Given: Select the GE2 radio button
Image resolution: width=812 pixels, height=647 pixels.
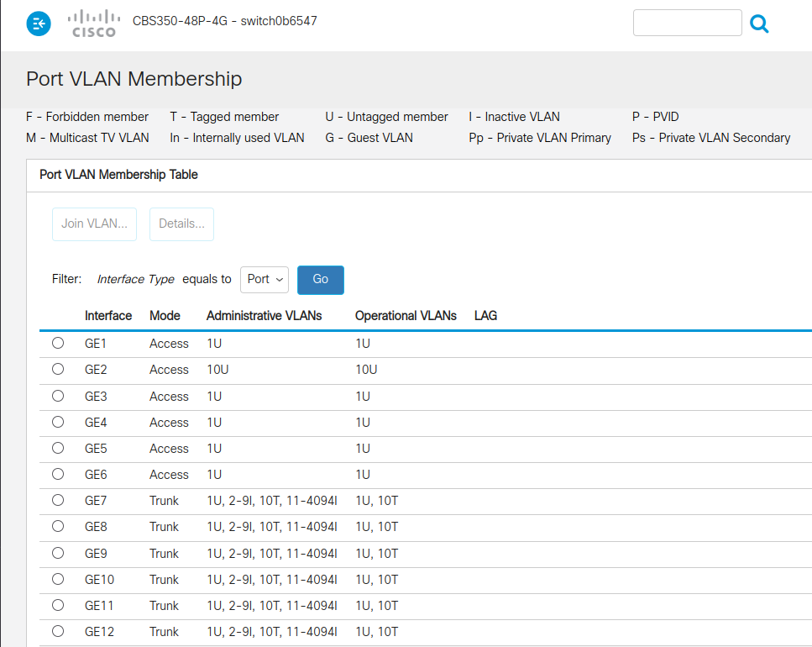Looking at the screenshot, I should [58, 369].
